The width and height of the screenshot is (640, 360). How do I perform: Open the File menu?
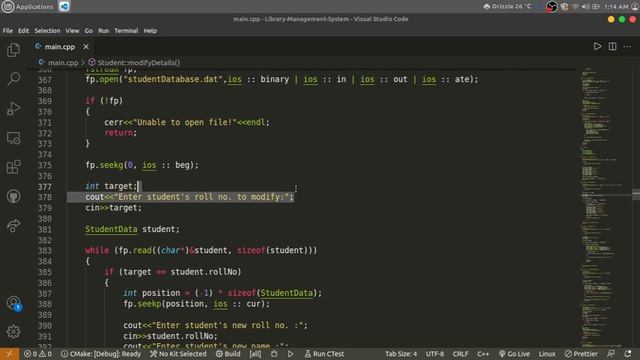[x=8, y=31]
